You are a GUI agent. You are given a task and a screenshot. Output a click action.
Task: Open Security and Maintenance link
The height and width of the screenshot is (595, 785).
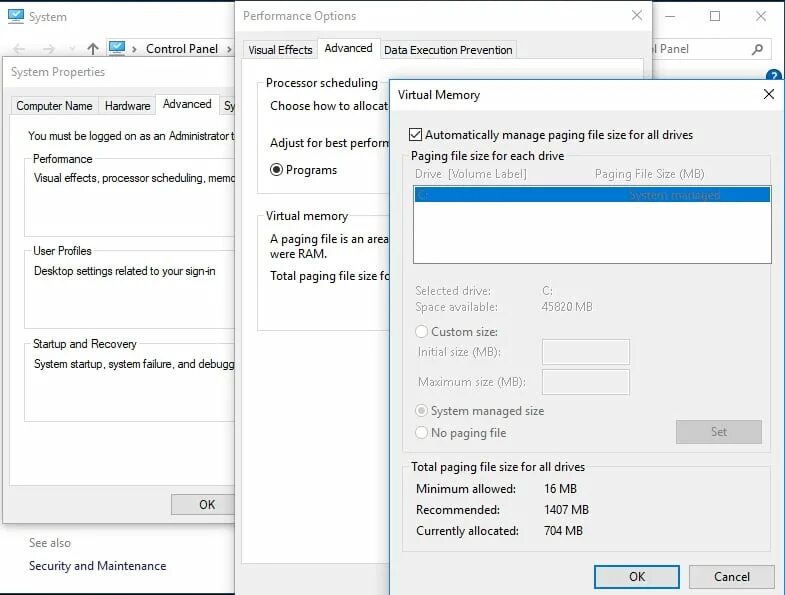98,565
